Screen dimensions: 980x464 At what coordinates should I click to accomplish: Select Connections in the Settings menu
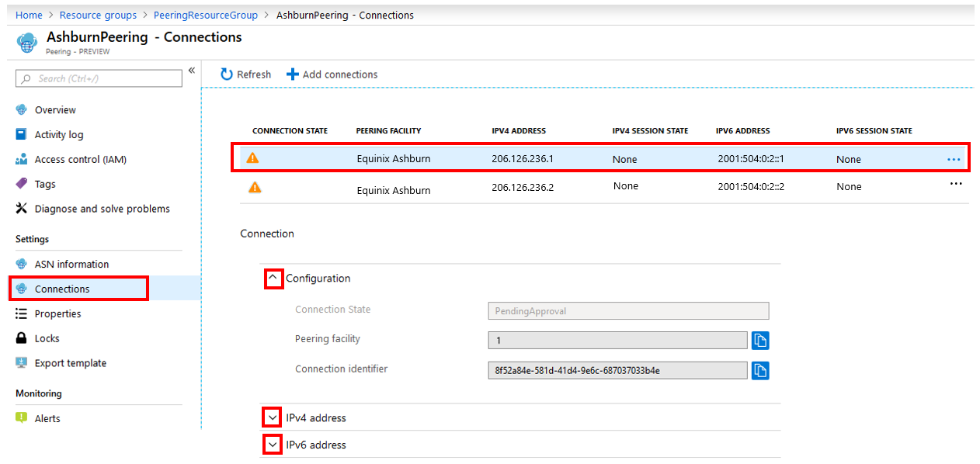pyautogui.click(x=62, y=289)
